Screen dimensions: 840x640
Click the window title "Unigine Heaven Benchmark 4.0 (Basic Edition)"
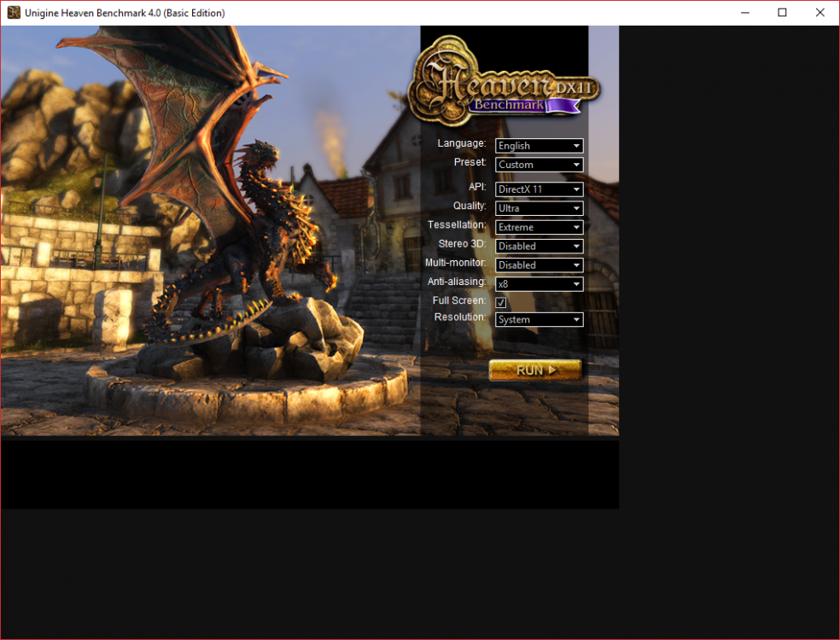pyautogui.click(x=125, y=13)
